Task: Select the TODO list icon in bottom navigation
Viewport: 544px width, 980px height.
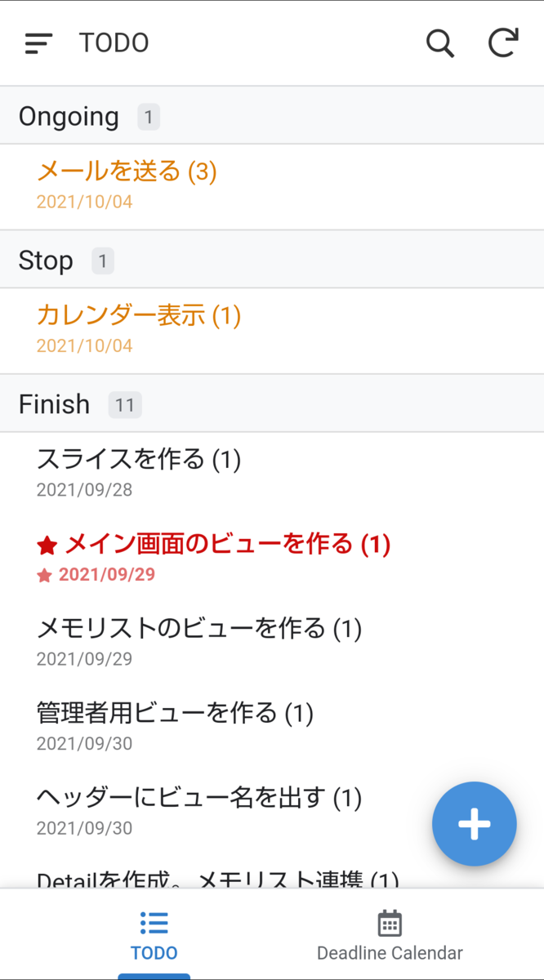Action: point(154,922)
